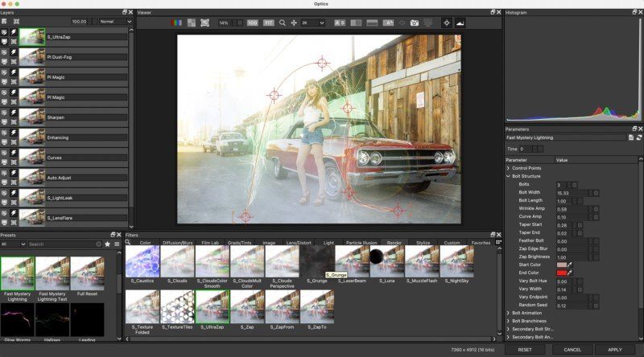Collapse the Bolt Structure parameter group
The height and width of the screenshot is (357, 644).
[508, 176]
